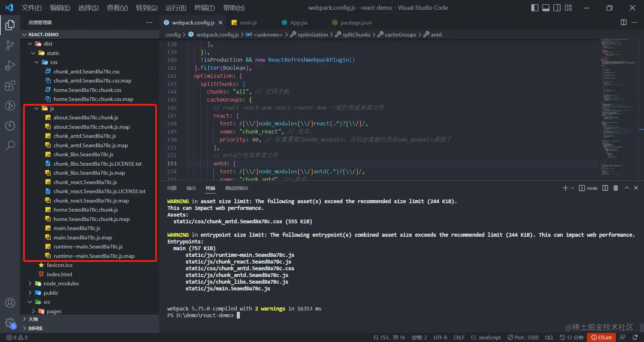This screenshot has width=644, height=342.
Task: Open the 查看(V) menu
Action: (117, 8)
